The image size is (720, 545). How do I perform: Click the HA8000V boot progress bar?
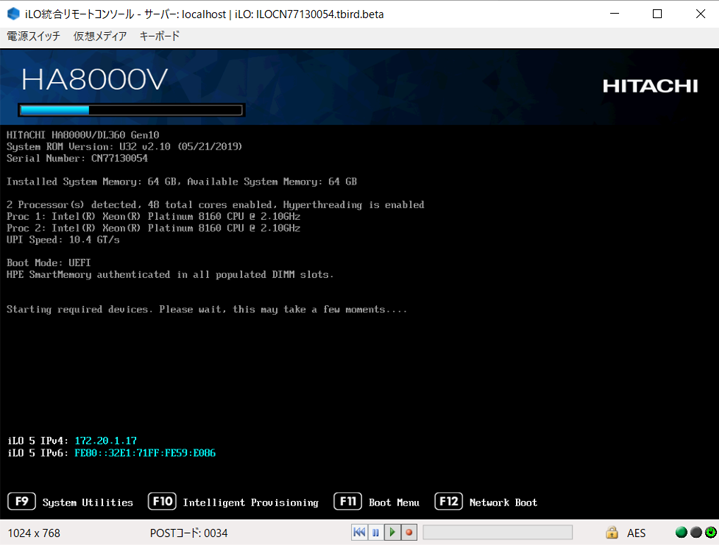pyautogui.click(x=131, y=110)
